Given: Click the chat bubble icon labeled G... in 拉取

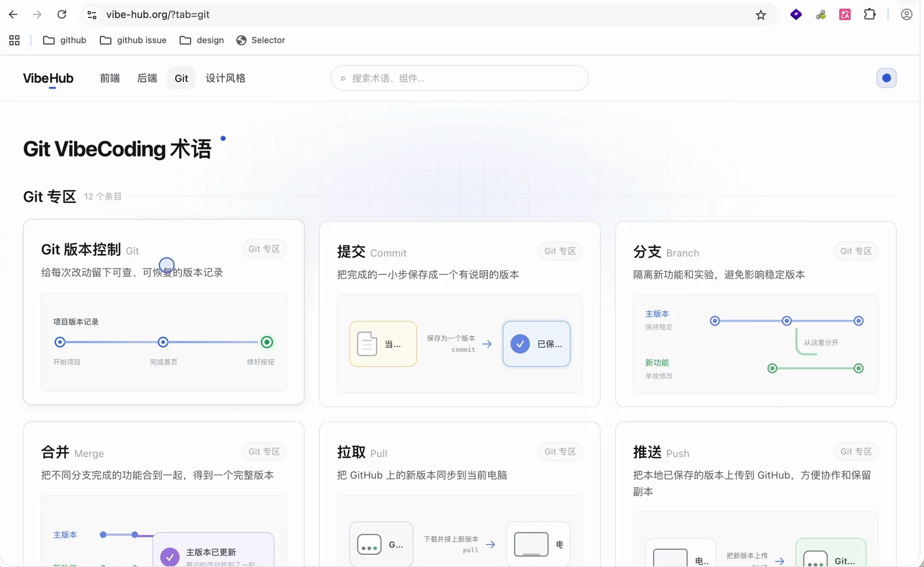Looking at the screenshot, I should click(x=369, y=544).
